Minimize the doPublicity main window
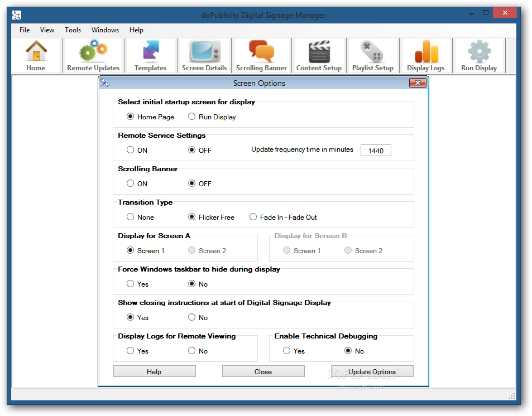The width and height of the screenshot is (532, 416). point(472,13)
